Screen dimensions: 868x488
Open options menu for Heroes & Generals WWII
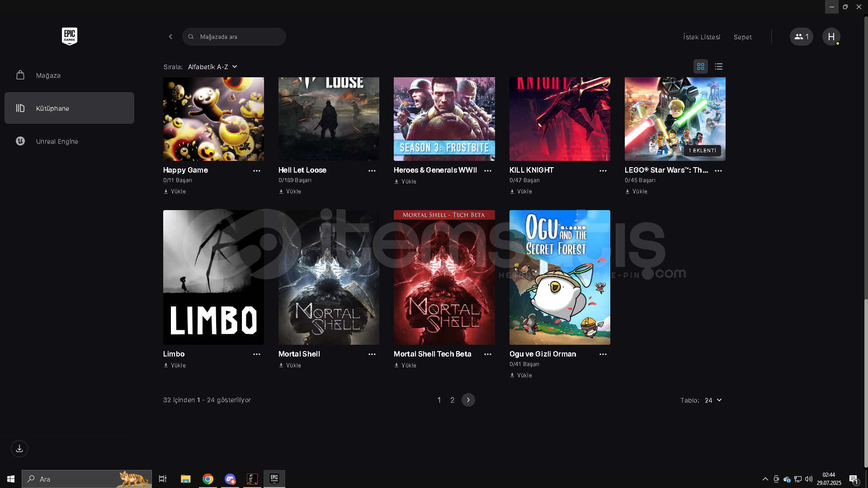click(x=488, y=171)
